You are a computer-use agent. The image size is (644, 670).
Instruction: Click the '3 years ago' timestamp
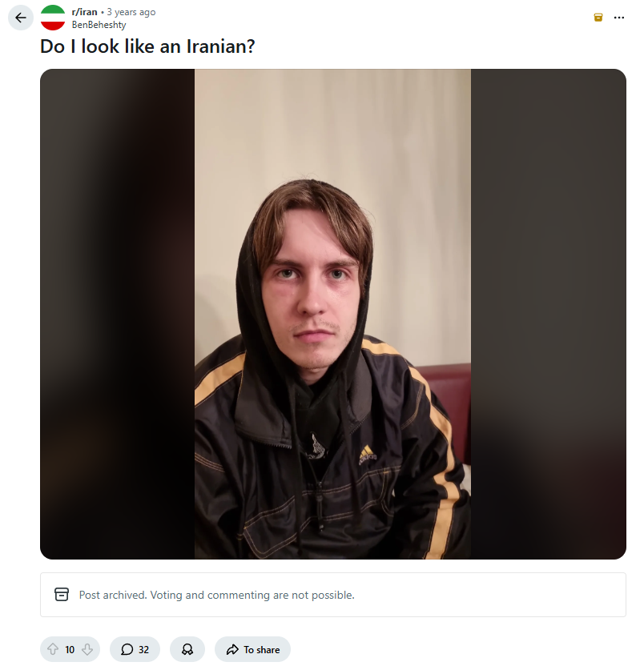(x=131, y=12)
